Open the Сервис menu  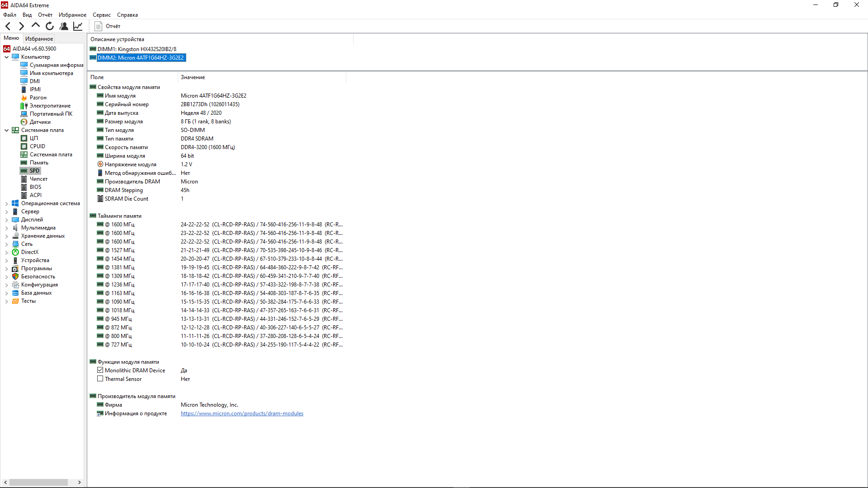[101, 15]
